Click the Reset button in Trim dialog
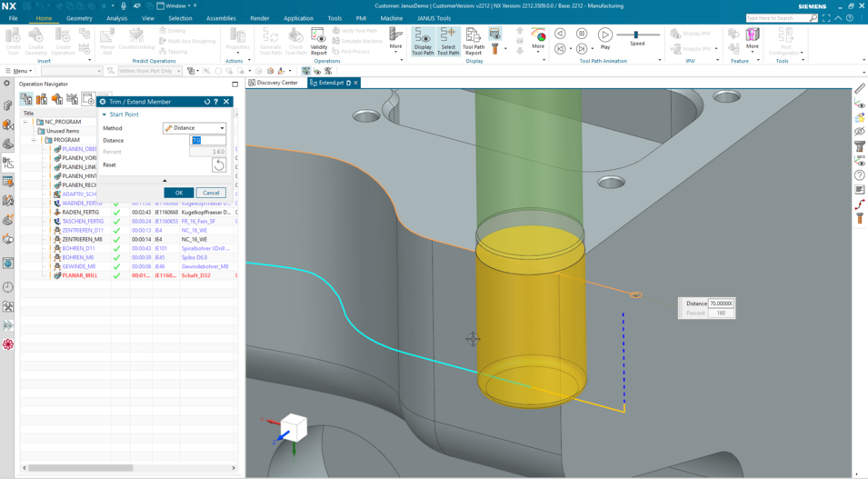The height and width of the screenshot is (488, 868). point(219,164)
